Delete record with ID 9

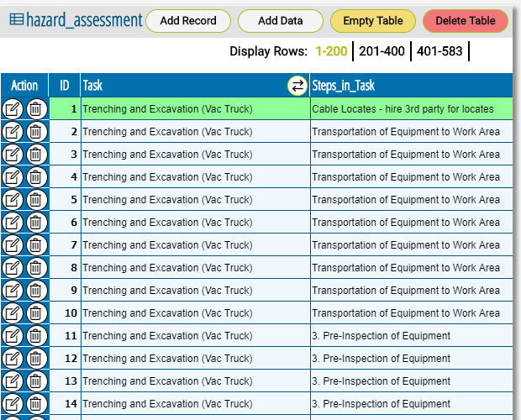[x=35, y=291]
